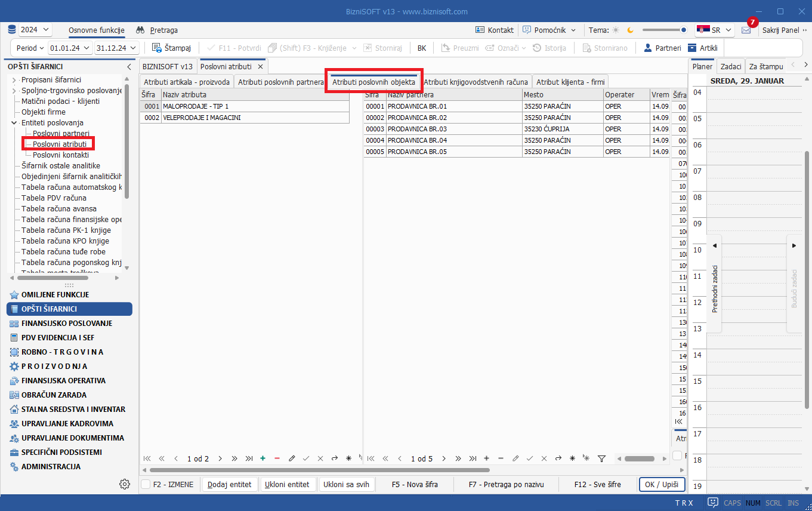Screen dimensions: 812x511
Task: Expand the Propisani šifarnici tree node
Action: (x=14, y=80)
